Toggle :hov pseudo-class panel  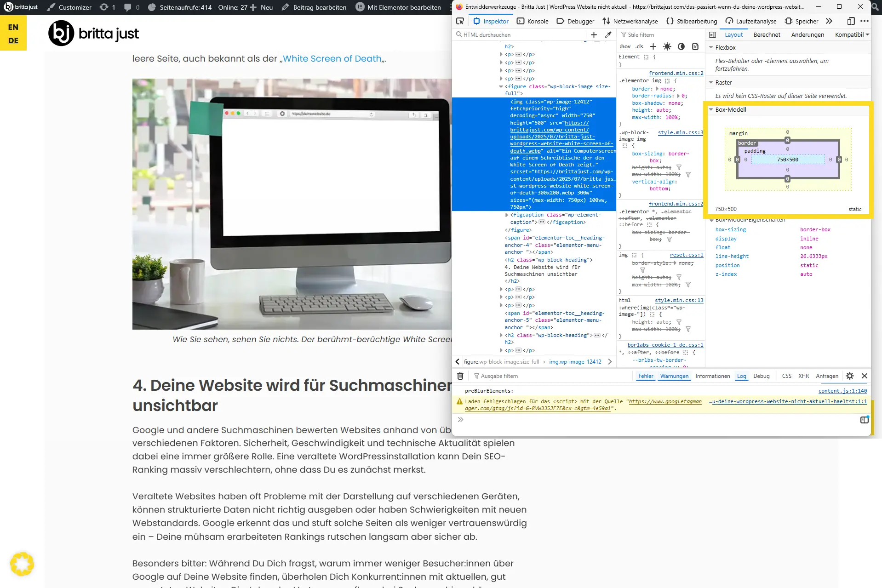point(625,46)
